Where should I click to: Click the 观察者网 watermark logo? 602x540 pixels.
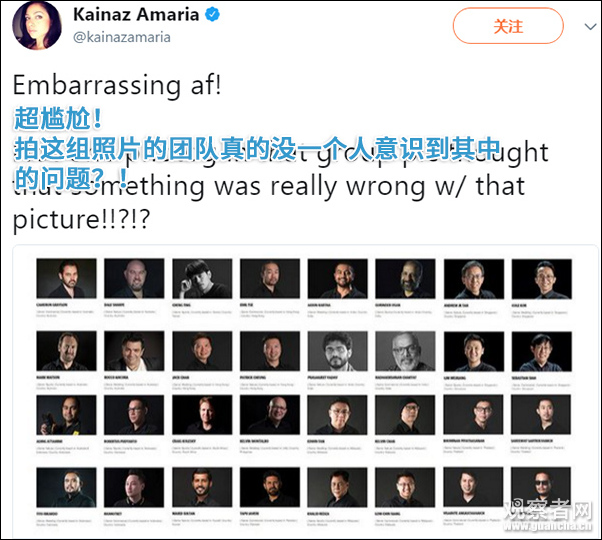548,510
